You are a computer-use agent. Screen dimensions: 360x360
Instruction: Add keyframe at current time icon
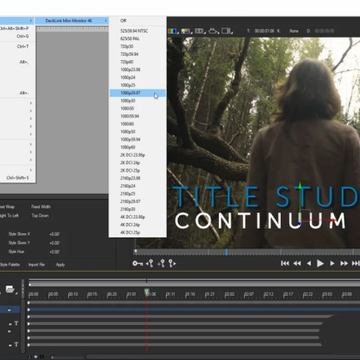click(x=162, y=264)
